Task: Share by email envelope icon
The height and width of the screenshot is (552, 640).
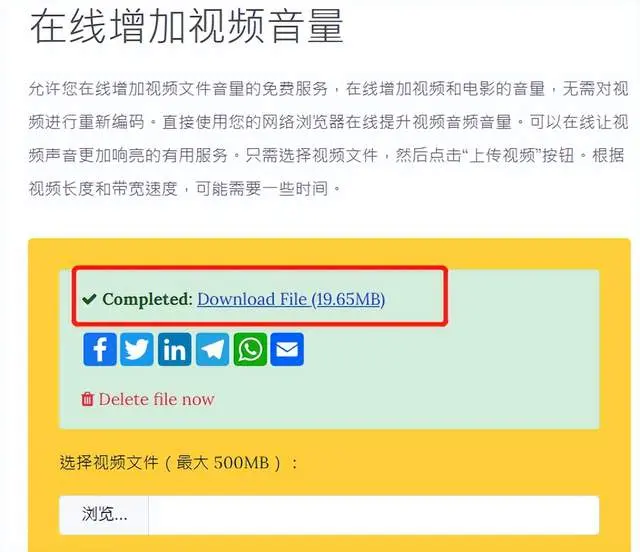Action: [287, 349]
